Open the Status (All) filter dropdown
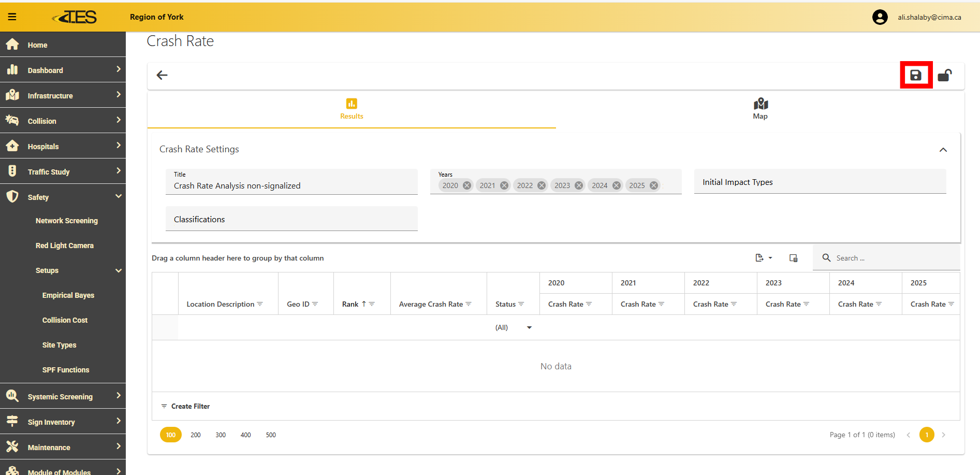This screenshot has width=980, height=475. pyautogui.click(x=529, y=327)
